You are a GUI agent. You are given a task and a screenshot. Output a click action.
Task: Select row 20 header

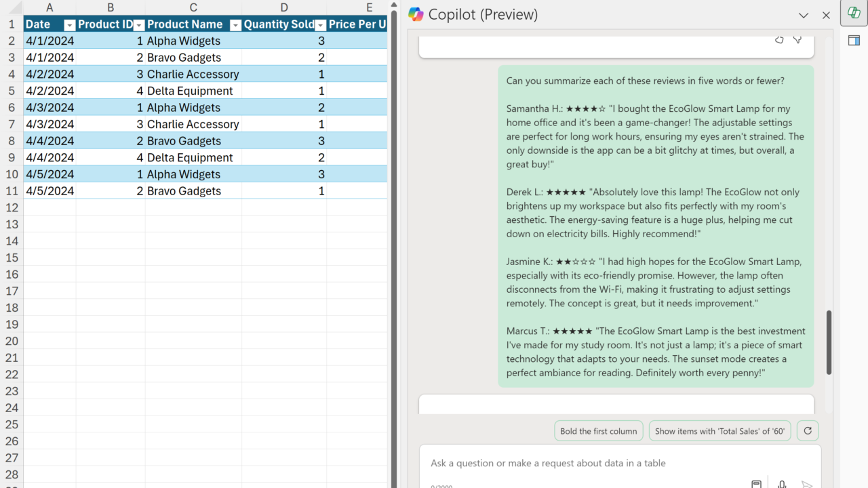[12, 341]
